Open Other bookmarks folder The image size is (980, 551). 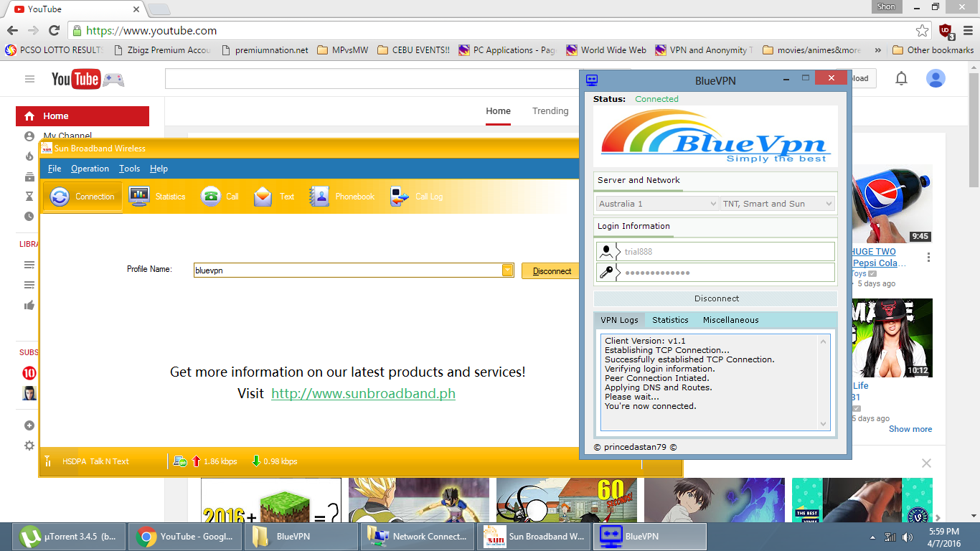(x=933, y=50)
